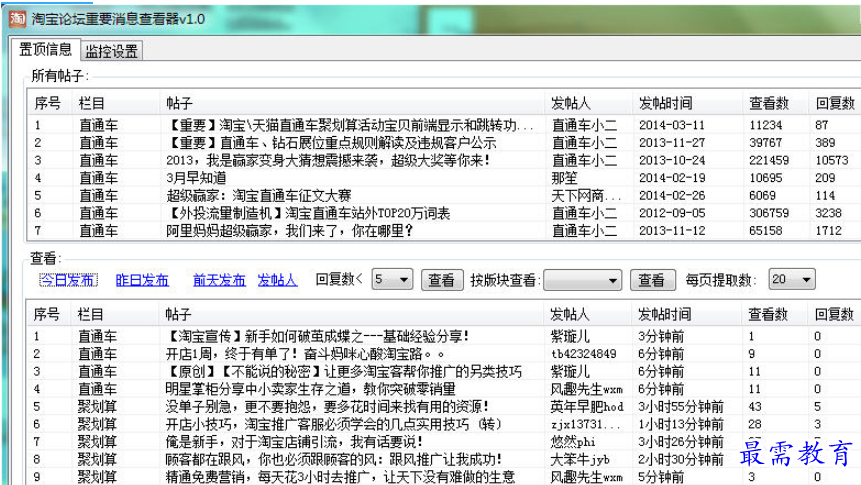861x485 pixels.
Task: Select post 开店小技巧，淘宝推广客服必须学会
Action: [333, 424]
